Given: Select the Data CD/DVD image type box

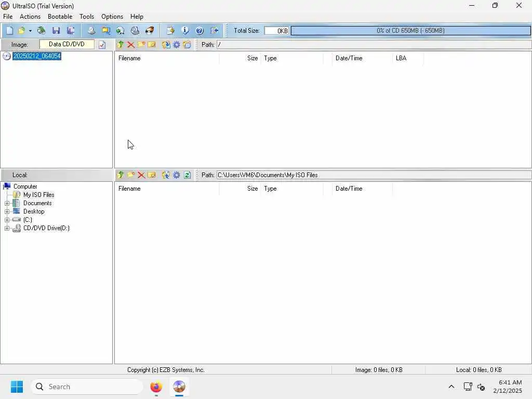Looking at the screenshot, I should coord(66,44).
